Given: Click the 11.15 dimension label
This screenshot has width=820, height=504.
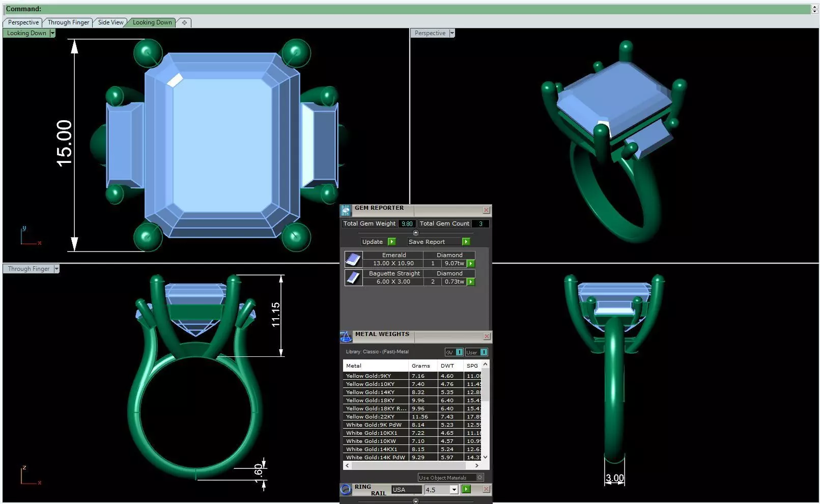Looking at the screenshot, I should [x=275, y=315].
